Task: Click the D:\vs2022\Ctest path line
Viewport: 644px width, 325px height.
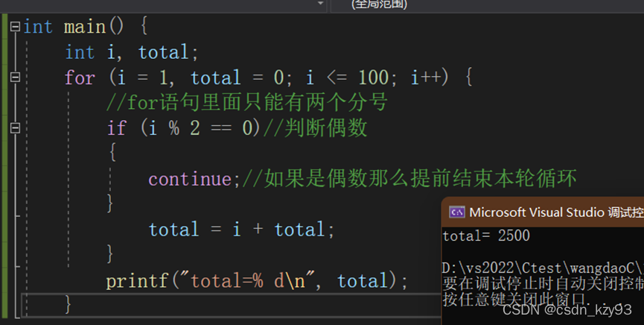Action: (x=543, y=268)
